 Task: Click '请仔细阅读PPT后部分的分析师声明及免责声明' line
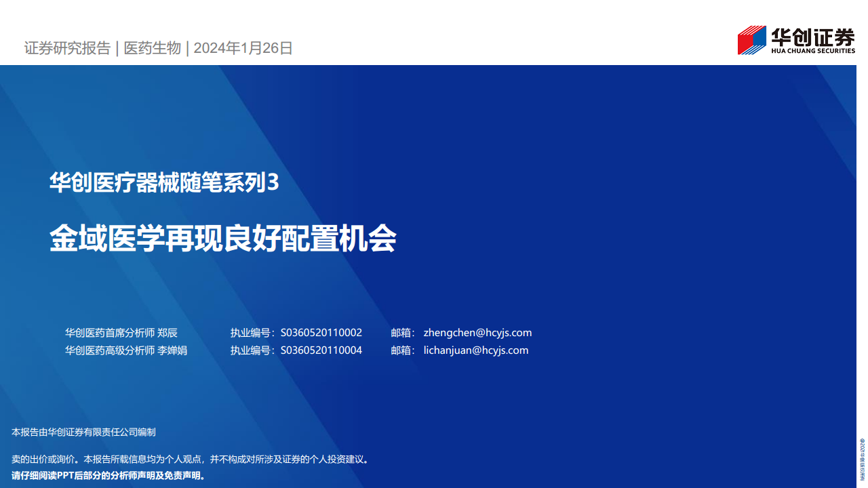pyautogui.click(x=108, y=475)
